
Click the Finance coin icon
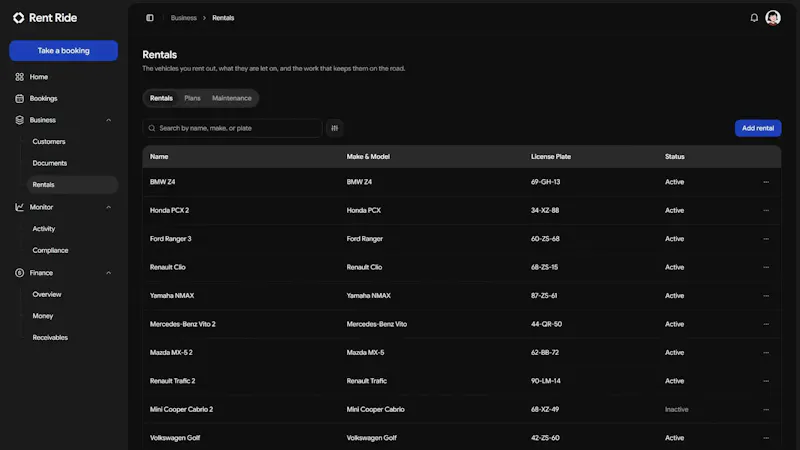coord(19,273)
